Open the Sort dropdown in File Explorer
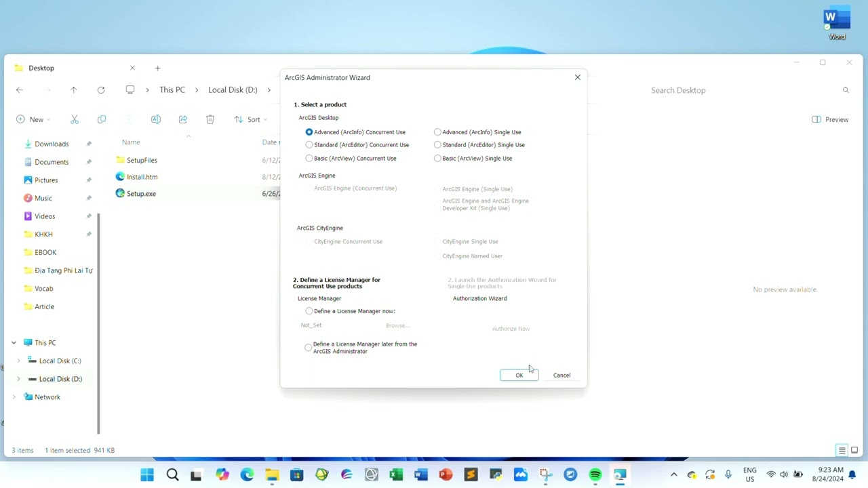The image size is (868, 488). (250, 119)
